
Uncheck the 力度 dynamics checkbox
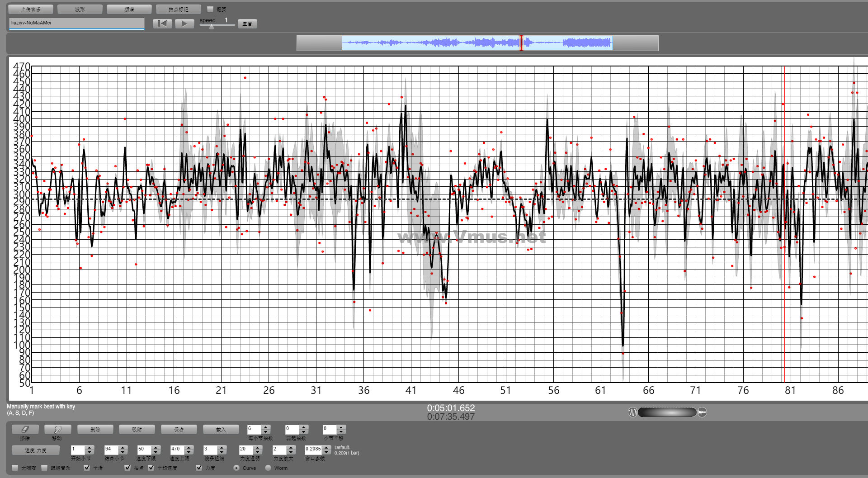pos(199,468)
